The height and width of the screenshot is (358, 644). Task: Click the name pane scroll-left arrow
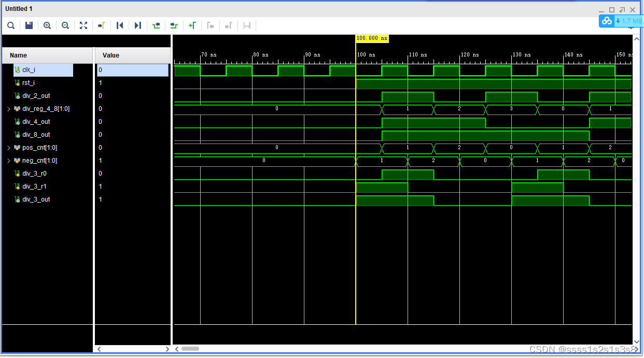pos(99,349)
